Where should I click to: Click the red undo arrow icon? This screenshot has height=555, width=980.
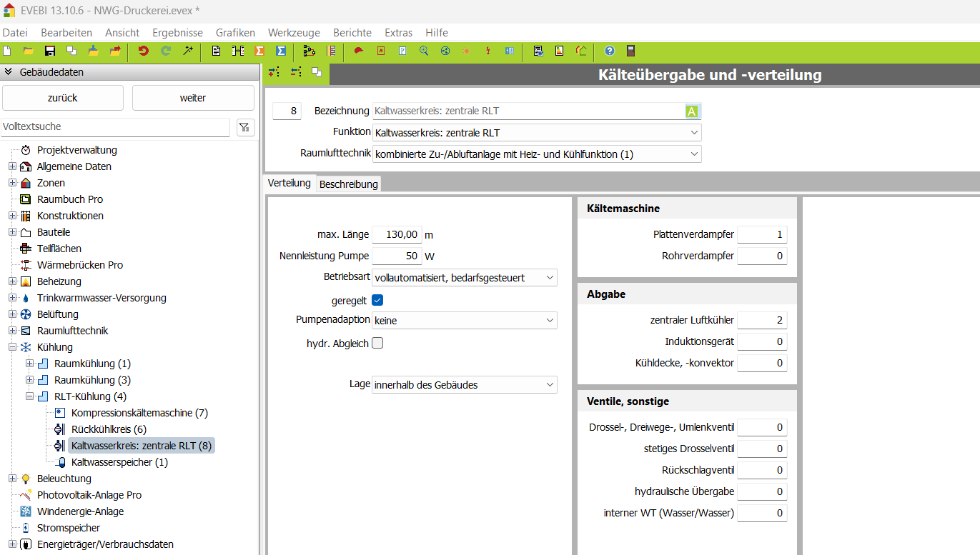(x=143, y=51)
